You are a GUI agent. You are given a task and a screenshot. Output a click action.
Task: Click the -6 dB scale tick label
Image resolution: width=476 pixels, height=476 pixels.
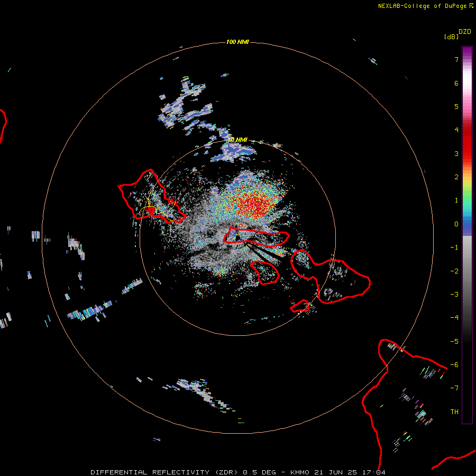[x=454, y=365]
